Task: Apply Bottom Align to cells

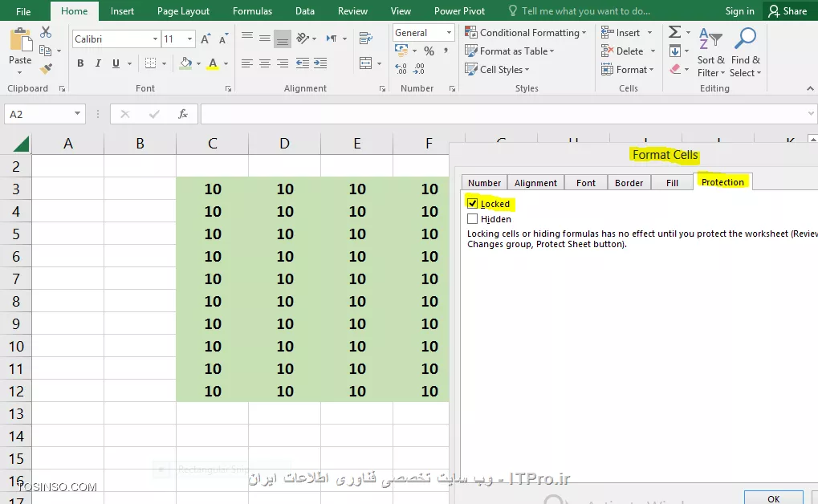Action: 283,39
